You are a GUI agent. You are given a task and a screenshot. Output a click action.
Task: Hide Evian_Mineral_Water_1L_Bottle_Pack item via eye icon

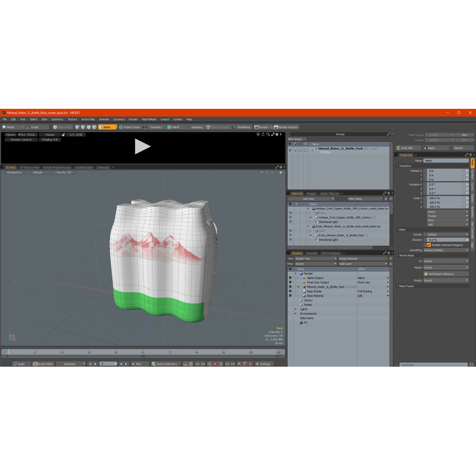tap(290, 235)
